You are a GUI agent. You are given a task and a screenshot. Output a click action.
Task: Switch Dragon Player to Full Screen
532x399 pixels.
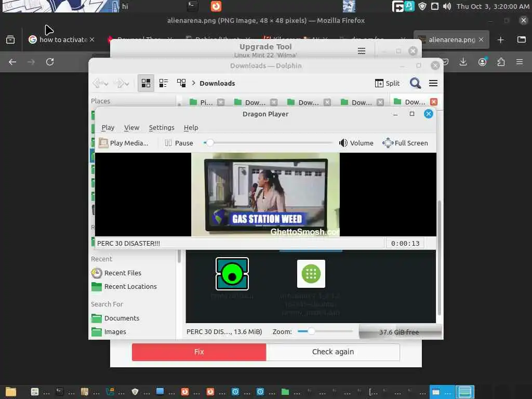(x=405, y=143)
